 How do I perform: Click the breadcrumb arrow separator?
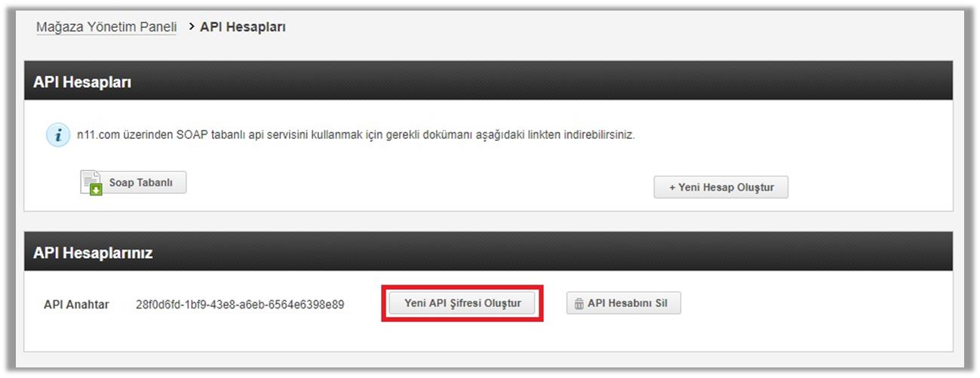coord(192,27)
